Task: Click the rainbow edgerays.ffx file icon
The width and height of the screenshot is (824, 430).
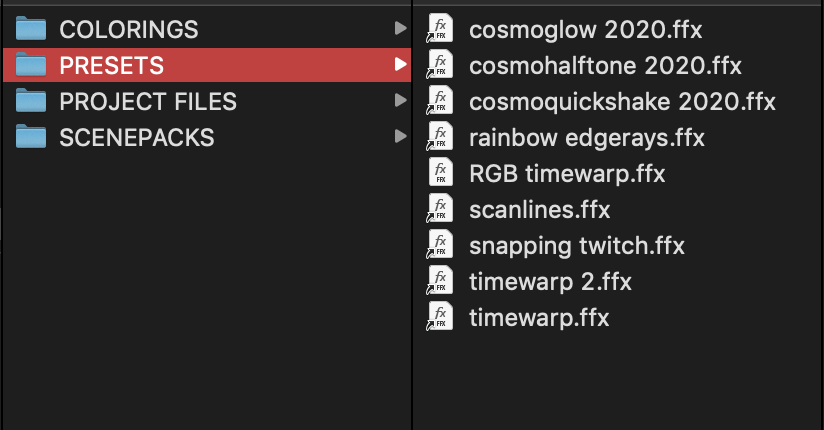Action: pos(439,137)
